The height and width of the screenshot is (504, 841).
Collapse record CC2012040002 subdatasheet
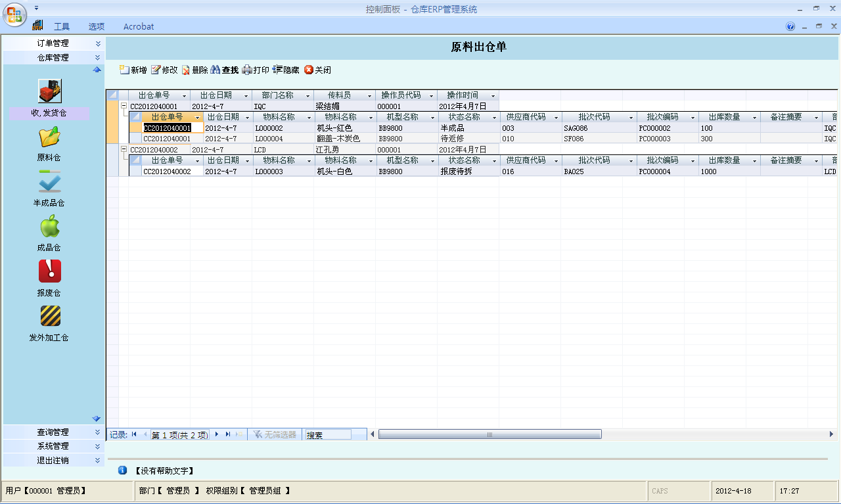[x=124, y=149]
